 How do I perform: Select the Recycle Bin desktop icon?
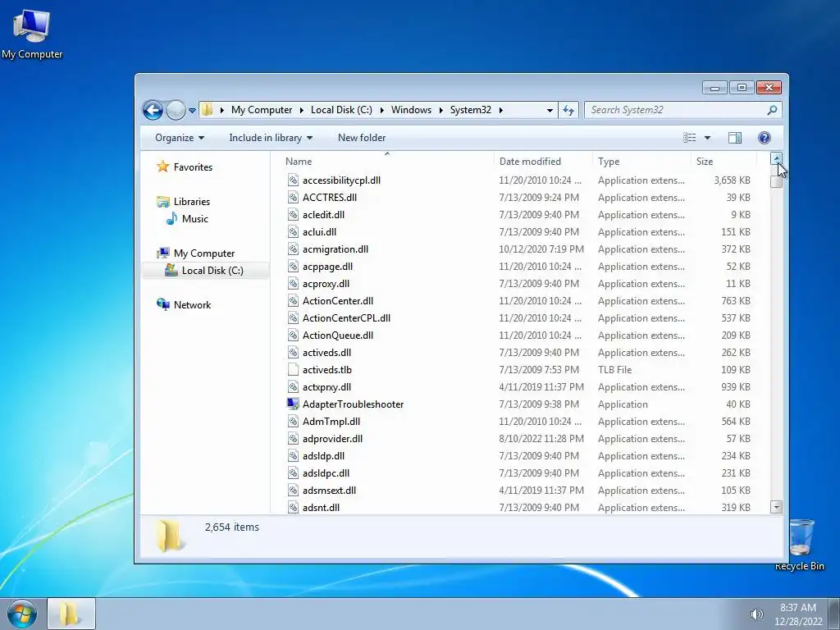(800, 545)
